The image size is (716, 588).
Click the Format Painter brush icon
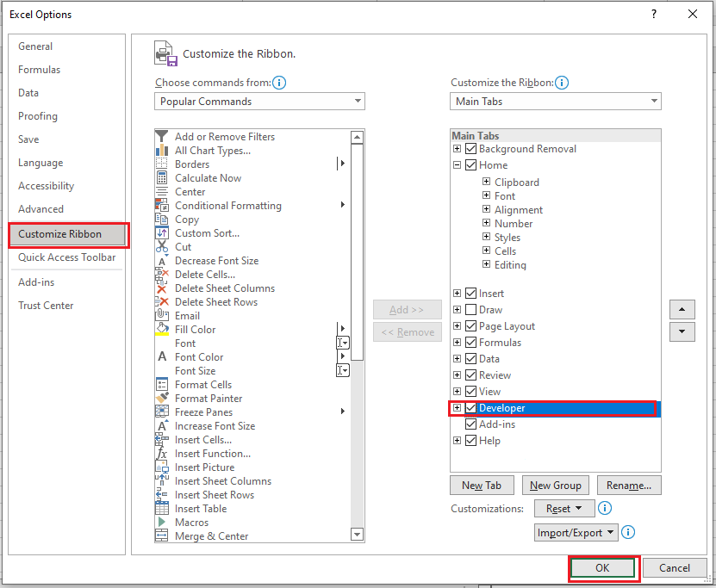(162, 398)
